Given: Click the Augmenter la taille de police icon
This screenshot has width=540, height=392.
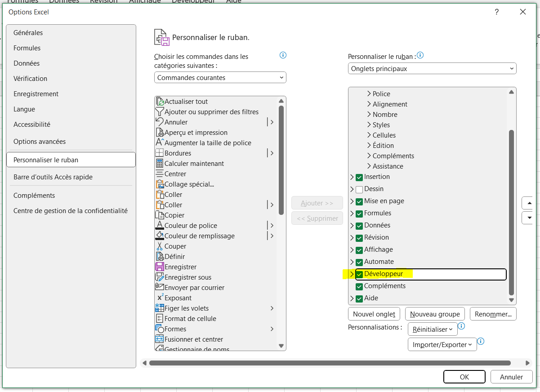Looking at the screenshot, I should point(160,143).
